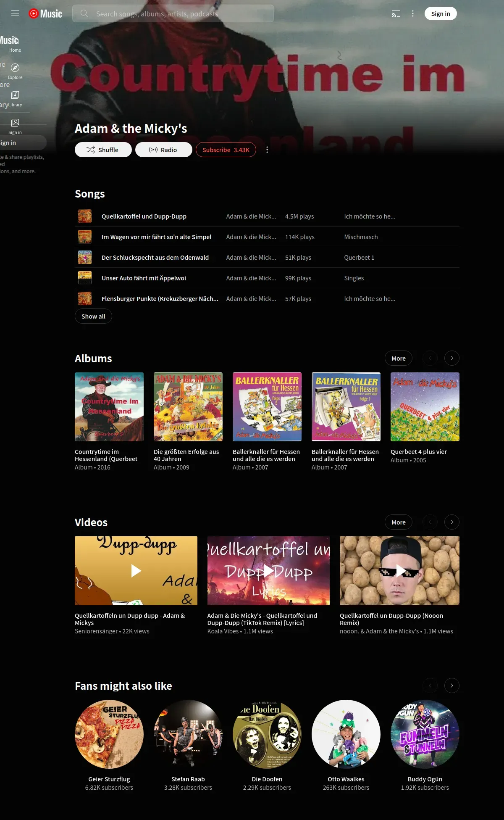Open Geier Sturzflug artist avatar
This screenshot has height=820, width=504.
coord(109,734)
